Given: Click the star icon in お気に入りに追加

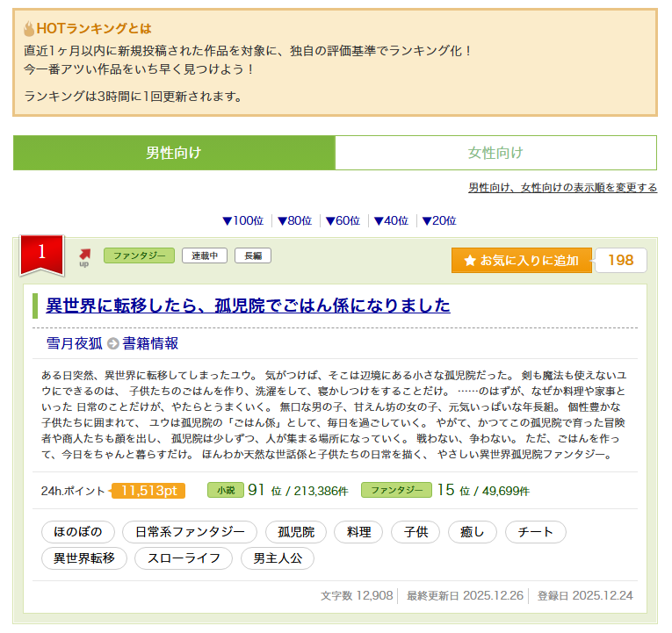Looking at the screenshot, I should point(470,261).
